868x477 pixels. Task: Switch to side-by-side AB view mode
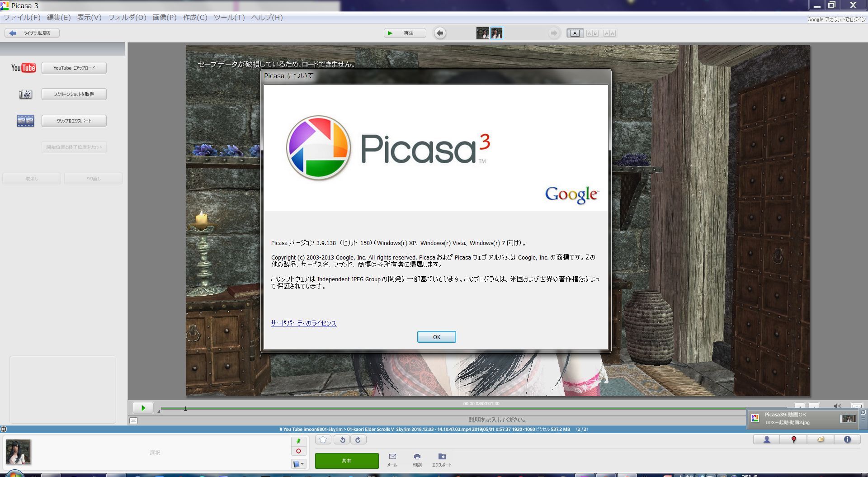pos(592,33)
